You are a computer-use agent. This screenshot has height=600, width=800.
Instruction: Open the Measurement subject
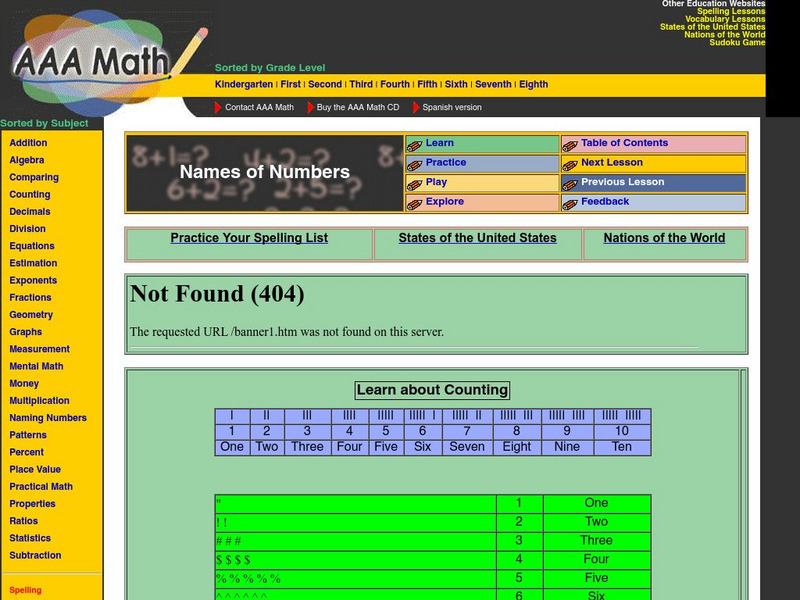point(39,349)
